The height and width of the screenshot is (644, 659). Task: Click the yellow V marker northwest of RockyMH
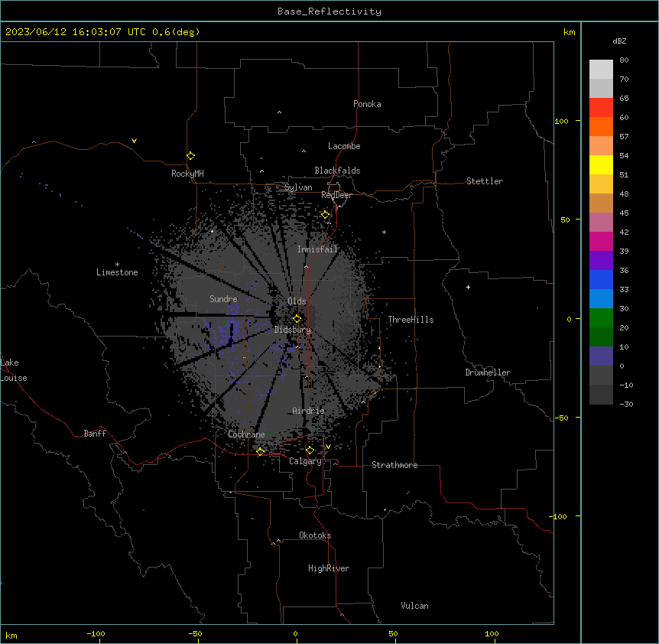134,141
